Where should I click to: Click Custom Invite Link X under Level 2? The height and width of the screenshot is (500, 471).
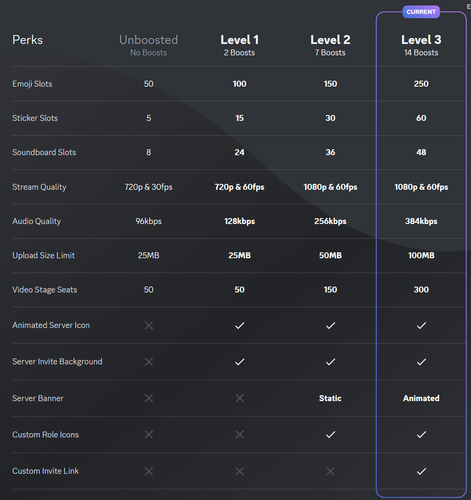coord(330,471)
